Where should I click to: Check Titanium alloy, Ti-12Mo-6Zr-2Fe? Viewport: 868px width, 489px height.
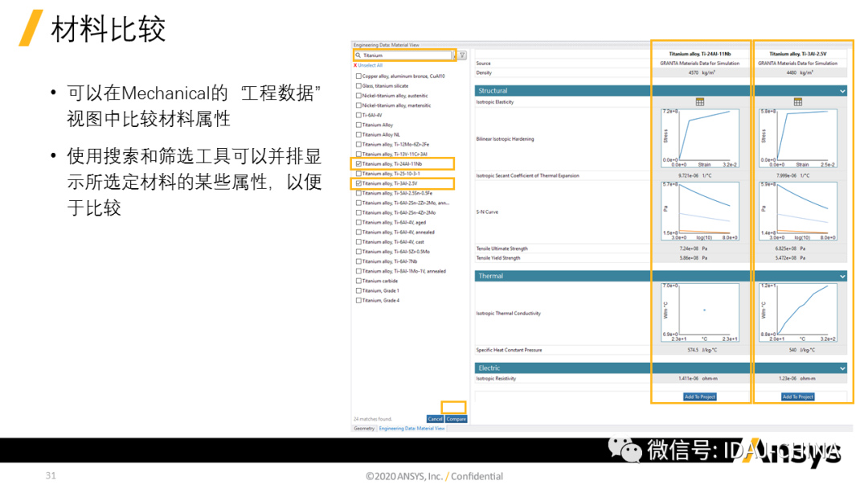pyautogui.click(x=358, y=145)
